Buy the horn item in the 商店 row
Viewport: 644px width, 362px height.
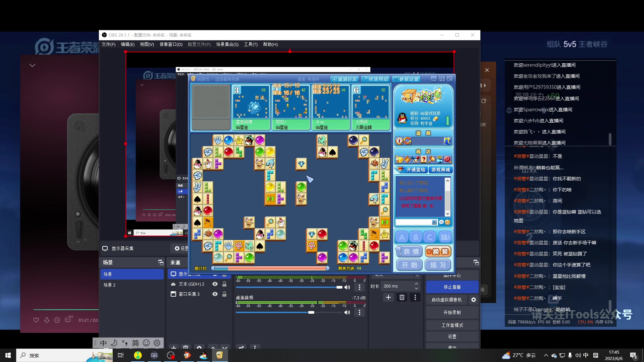pyautogui.click(x=399, y=160)
